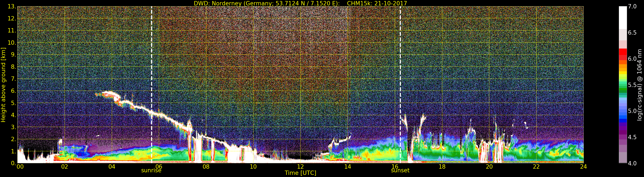Click the colorbar label '7.0'
644x177 pixels.
(632, 6)
